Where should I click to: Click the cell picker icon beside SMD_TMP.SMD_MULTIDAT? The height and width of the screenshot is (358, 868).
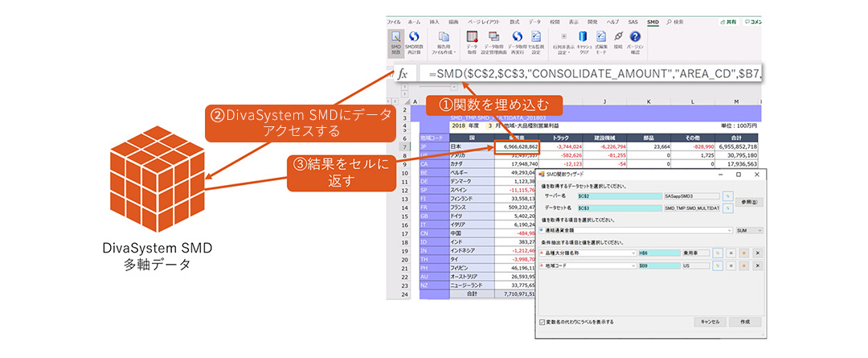(728, 208)
